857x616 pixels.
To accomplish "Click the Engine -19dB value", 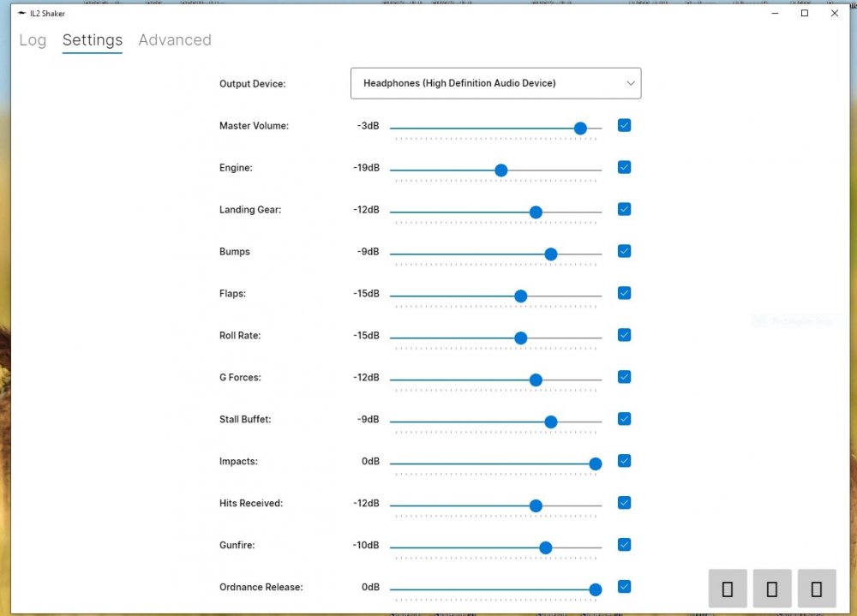I will (366, 168).
